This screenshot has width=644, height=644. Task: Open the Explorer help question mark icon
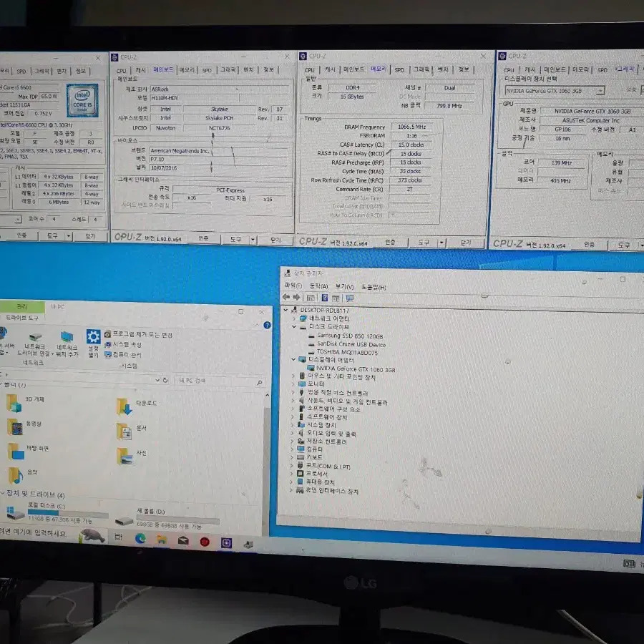pyautogui.click(x=267, y=326)
